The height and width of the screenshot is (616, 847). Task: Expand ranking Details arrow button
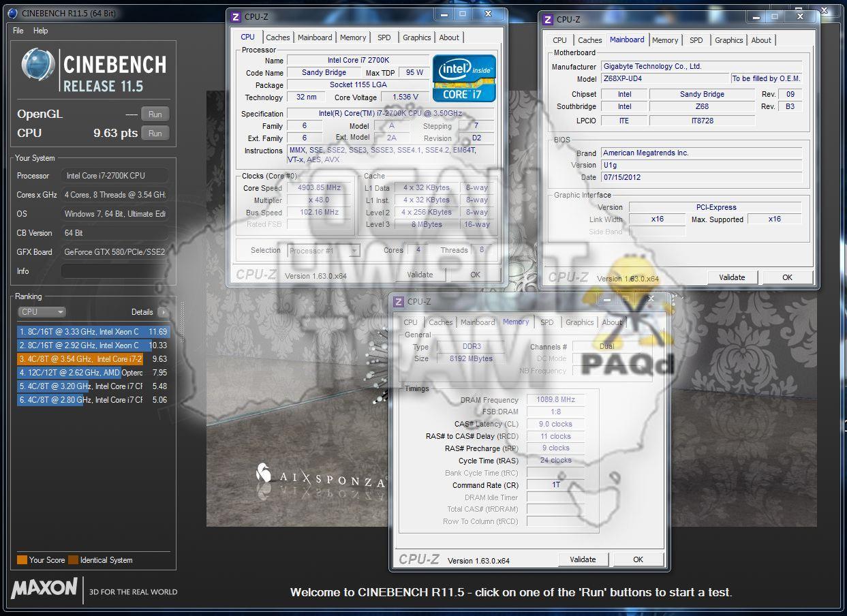(163, 312)
